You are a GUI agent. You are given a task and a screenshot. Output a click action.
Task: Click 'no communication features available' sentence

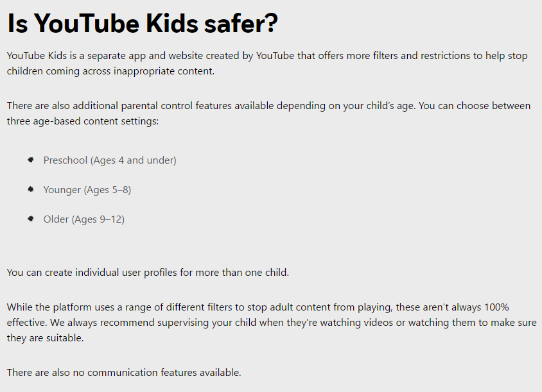click(156, 373)
